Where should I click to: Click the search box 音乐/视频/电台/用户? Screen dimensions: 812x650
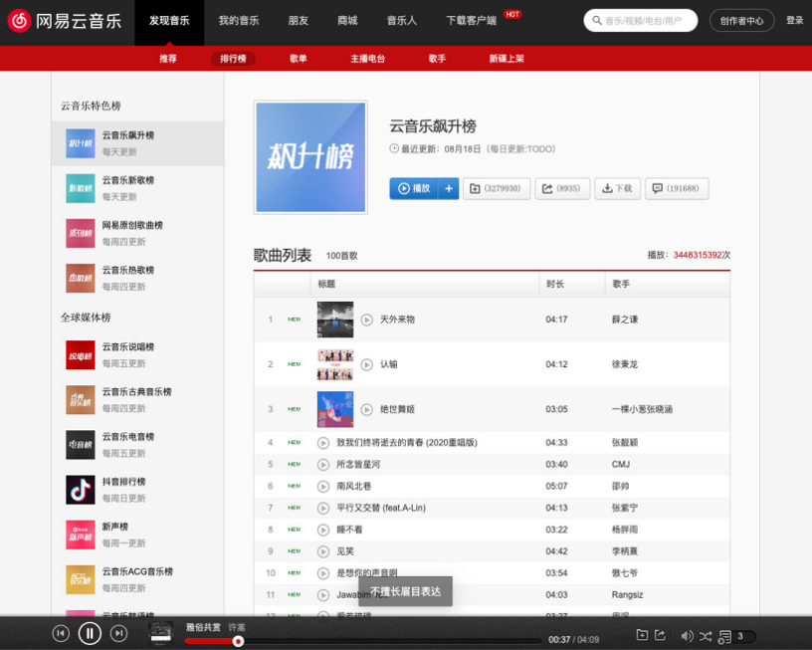tap(641, 21)
